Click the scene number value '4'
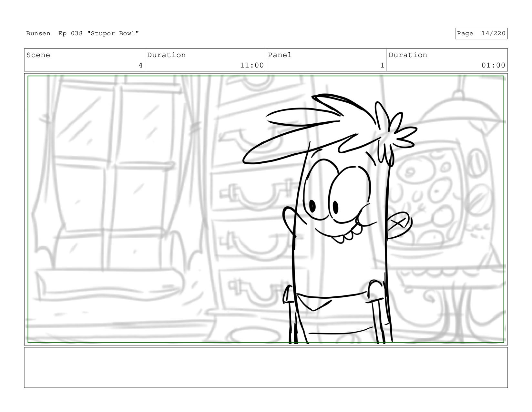Viewport: 532px width, 412px height. tap(140, 65)
